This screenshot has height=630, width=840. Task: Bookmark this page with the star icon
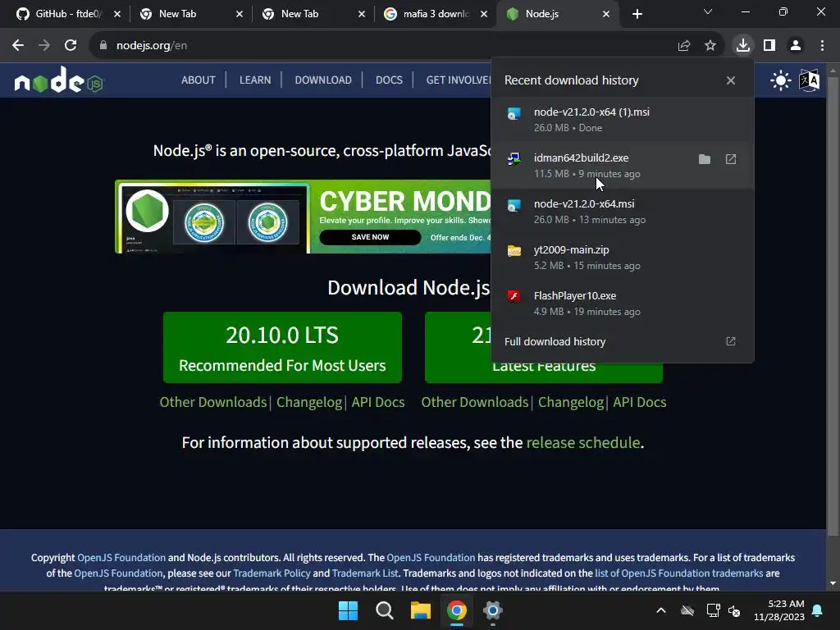coord(710,46)
